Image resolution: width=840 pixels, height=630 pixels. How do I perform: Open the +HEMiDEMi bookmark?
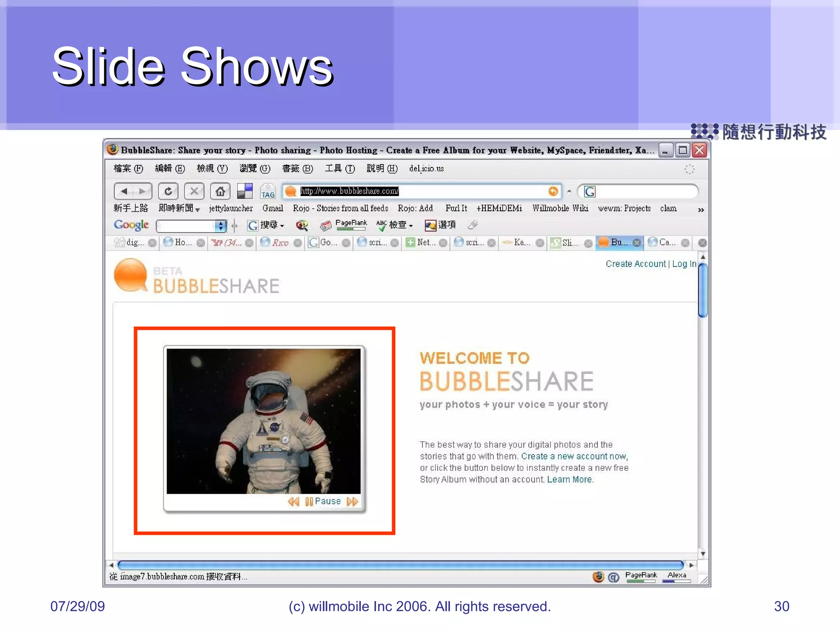tap(499, 208)
